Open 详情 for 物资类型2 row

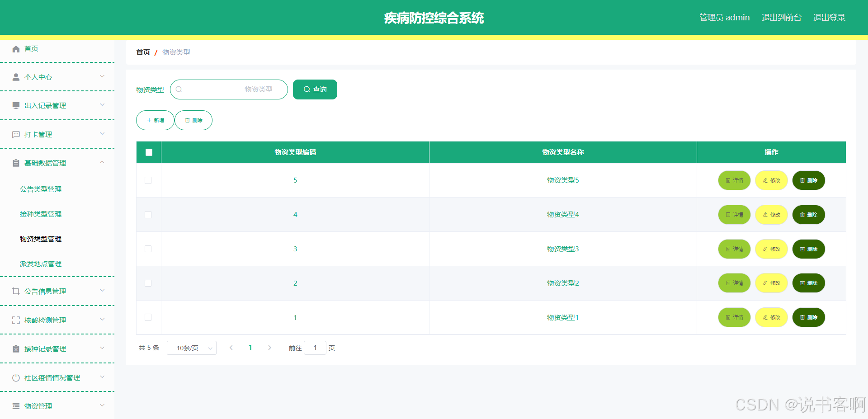click(x=734, y=283)
